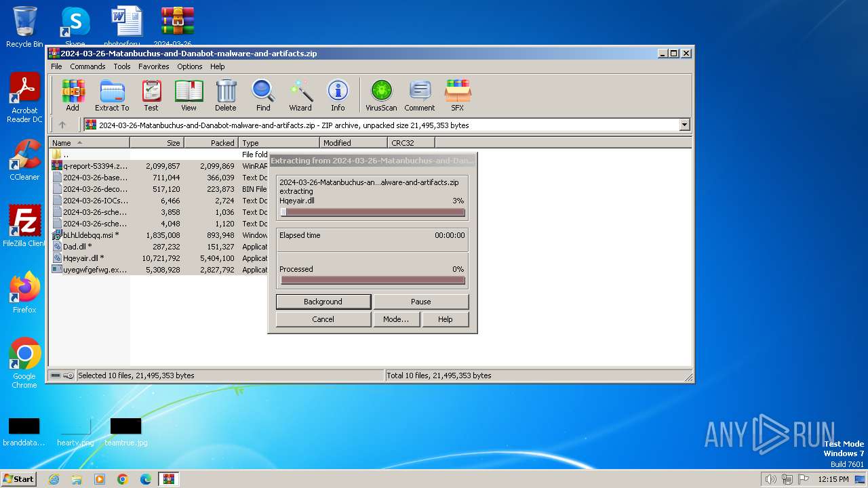Pause the extraction

(x=421, y=302)
